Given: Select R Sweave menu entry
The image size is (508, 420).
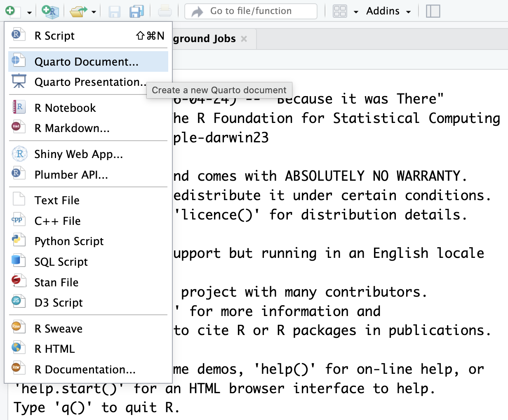Looking at the screenshot, I should [x=88, y=328].
